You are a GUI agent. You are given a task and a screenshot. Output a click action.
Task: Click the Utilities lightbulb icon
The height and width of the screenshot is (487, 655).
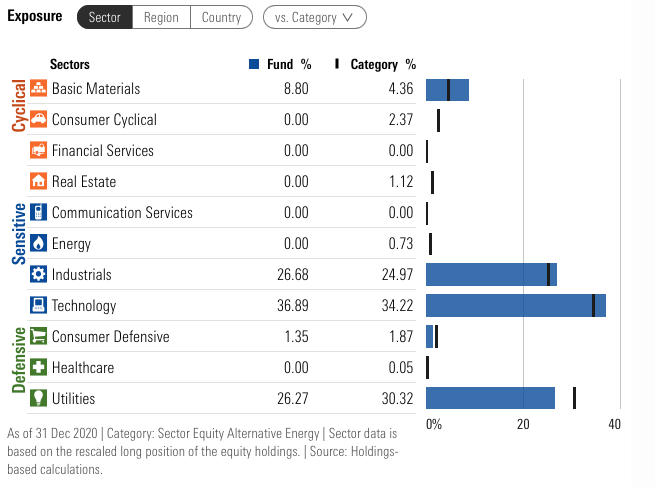[x=39, y=399]
